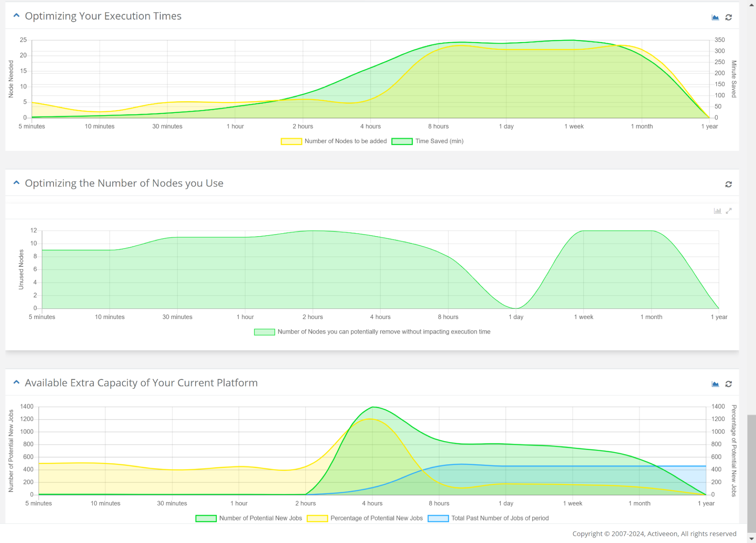Click the right 'Percentage of Potential New Jobs' axis title
Viewport: 756px width, 543px height.
tap(734, 451)
